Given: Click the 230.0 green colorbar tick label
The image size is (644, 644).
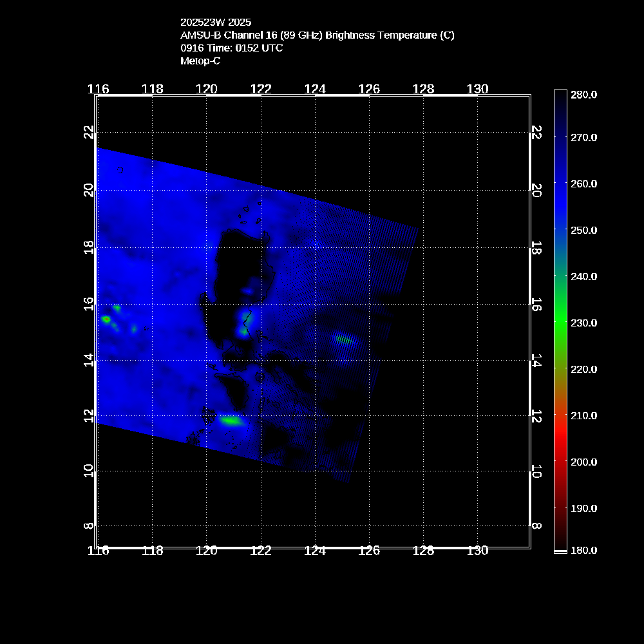Looking at the screenshot, I should pos(584,323).
